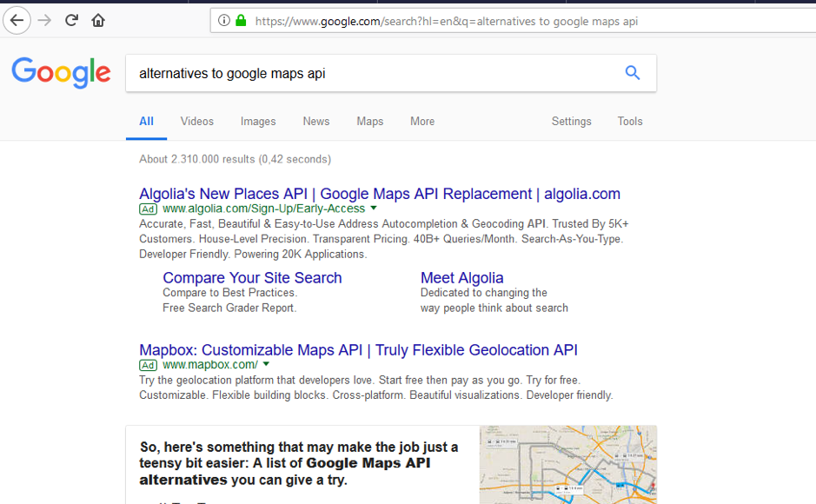This screenshot has height=504, width=816.
Task: Click the Ad badge next to algolia.com
Action: click(x=148, y=209)
